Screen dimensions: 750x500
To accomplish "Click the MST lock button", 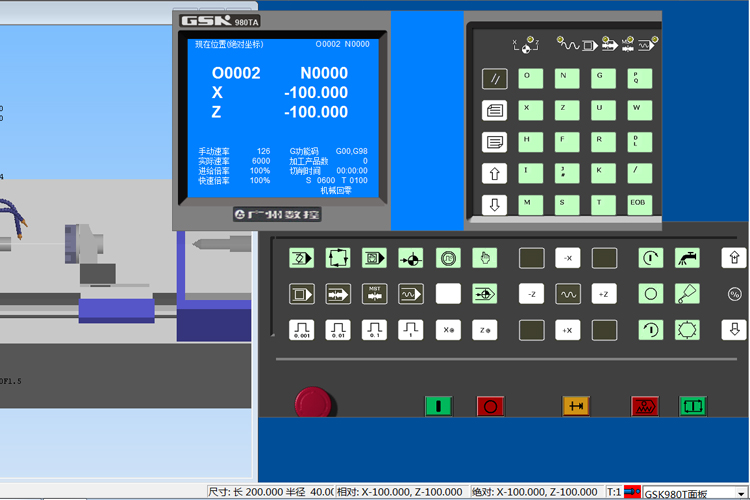I will tap(374, 294).
